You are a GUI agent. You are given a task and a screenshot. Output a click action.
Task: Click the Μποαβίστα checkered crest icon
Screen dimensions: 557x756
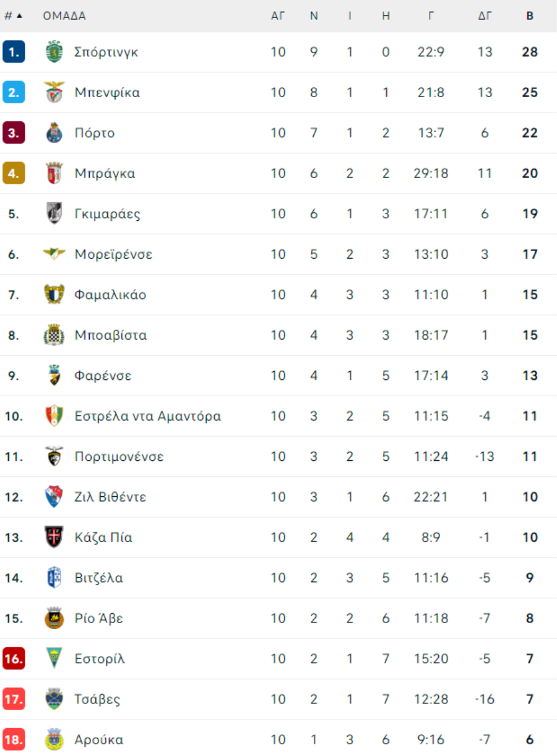(54, 335)
